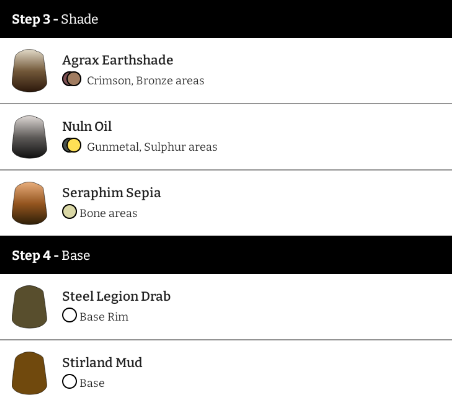
Task: Click the Crimson, Bronze areas description
Action: click(146, 81)
